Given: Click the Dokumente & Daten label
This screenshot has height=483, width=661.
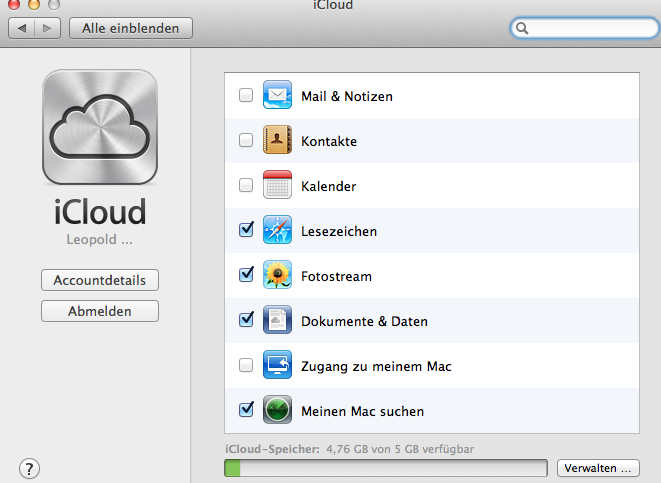Looking at the screenshot, I should coord(364,322).
